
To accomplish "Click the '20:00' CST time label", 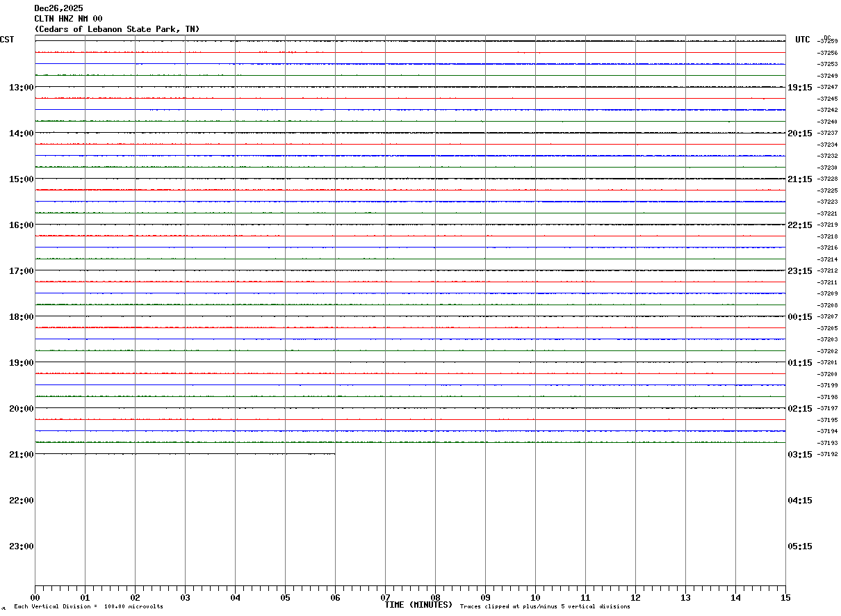I will tap(21, 409).
